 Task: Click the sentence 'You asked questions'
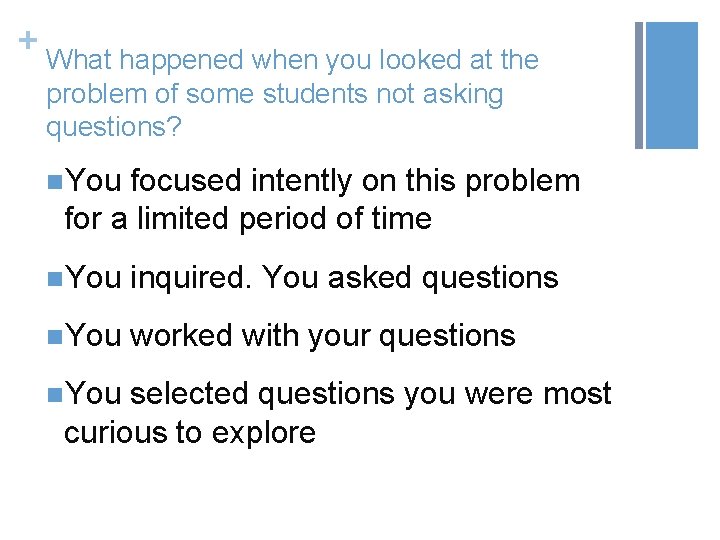409,277
